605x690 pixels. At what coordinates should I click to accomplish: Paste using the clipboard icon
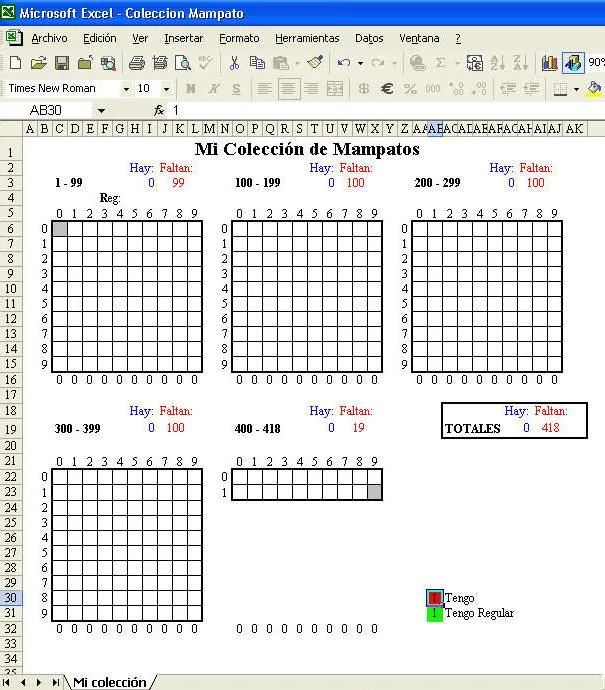(x=281, y=63)
